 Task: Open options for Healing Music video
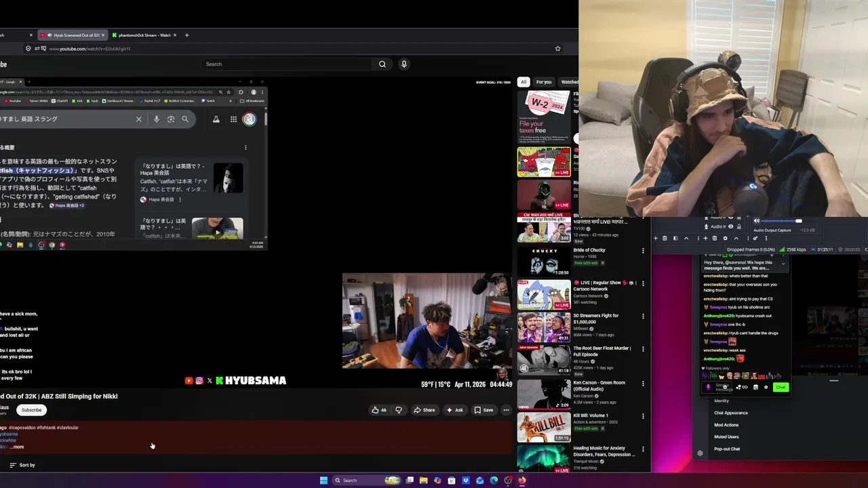click(643, 449)
